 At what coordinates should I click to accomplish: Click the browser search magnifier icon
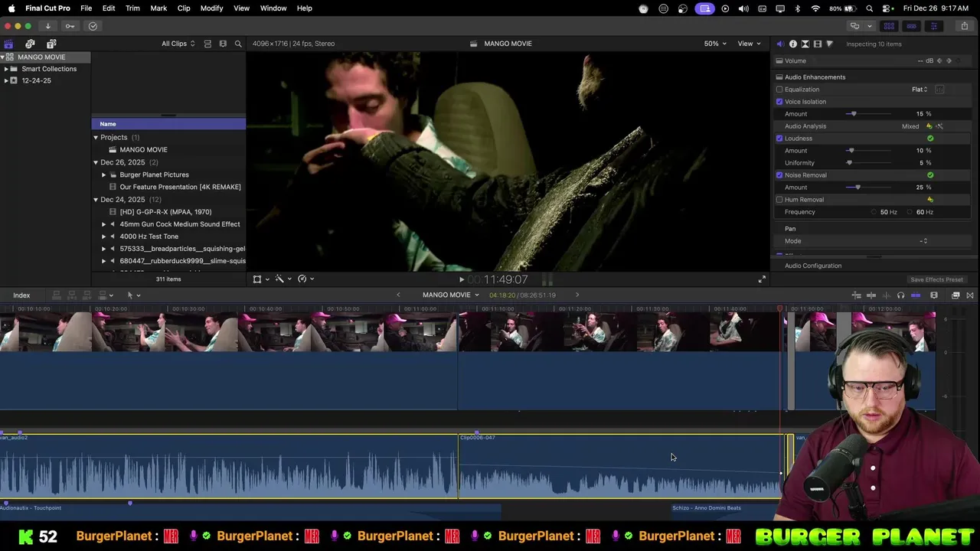[238, 44]
